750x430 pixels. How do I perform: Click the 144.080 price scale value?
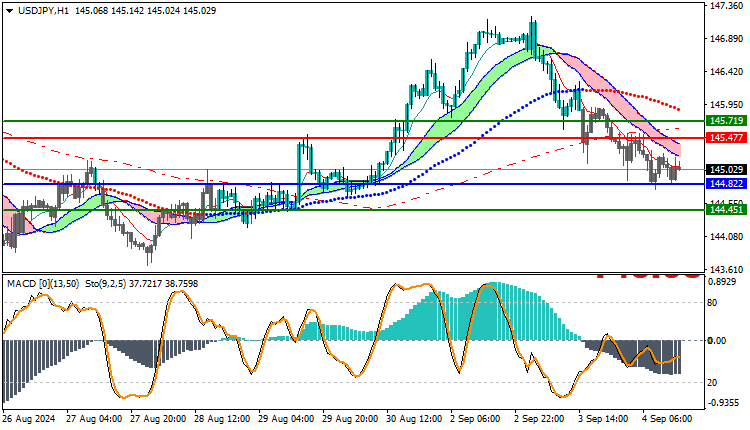(727, 237)
